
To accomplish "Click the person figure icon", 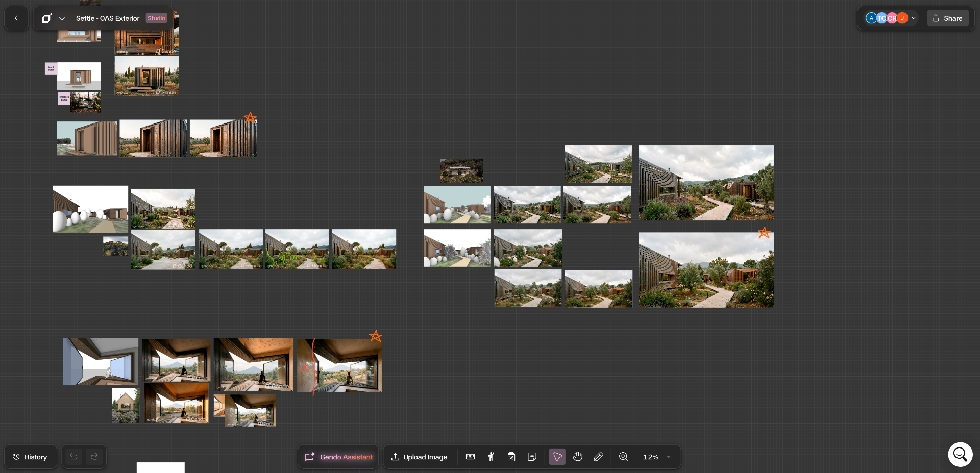I will [x=491, y=457].
